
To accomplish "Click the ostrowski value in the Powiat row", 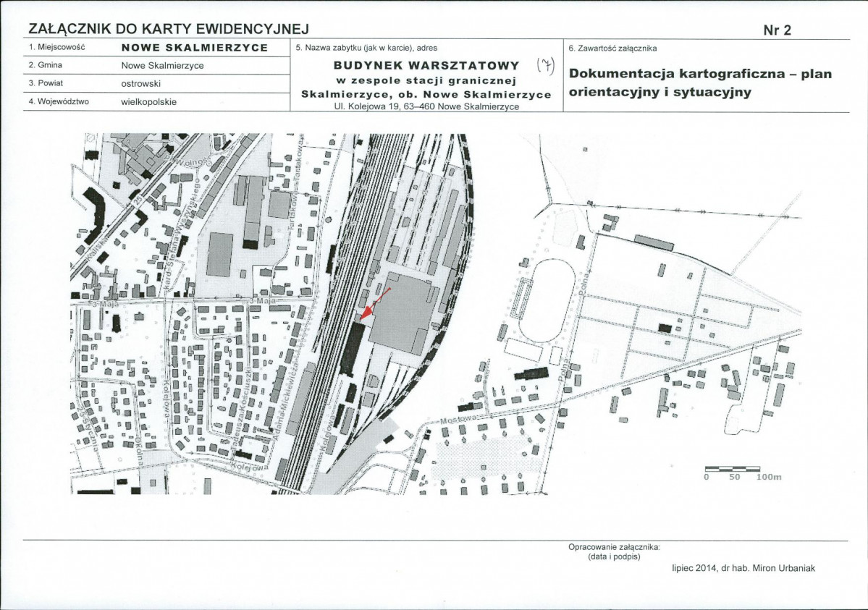I will (141, 83).
